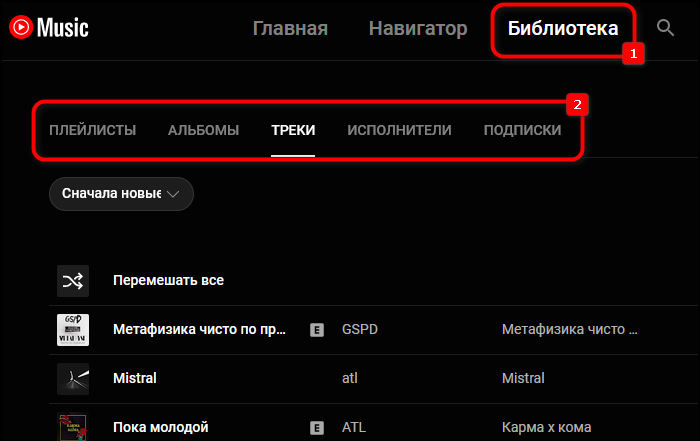Screen dimensions: 700x441
Task: Expand the Сначала новые sort dropdown
Action: pos(121,194)
